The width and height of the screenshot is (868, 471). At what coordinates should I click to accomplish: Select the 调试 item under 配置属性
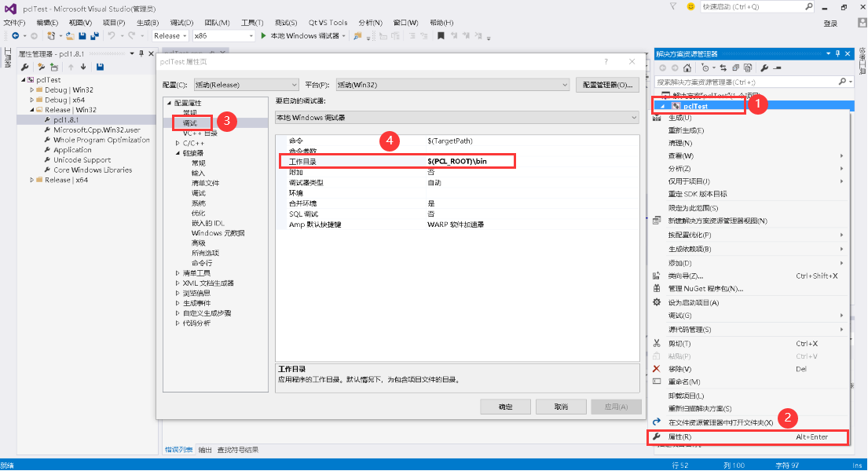point(190,123)
